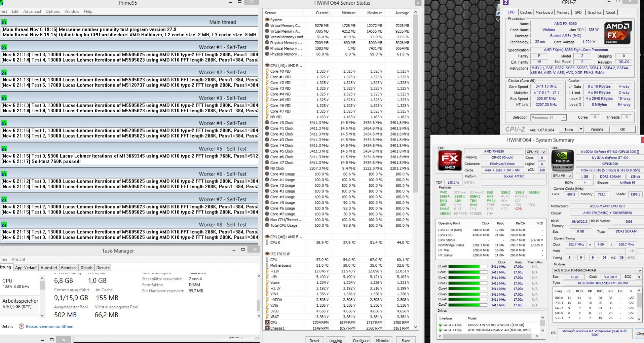644x343 pixels.
Task: Click the Worker #8 Self-Test window icon
Action: [4, 225]
